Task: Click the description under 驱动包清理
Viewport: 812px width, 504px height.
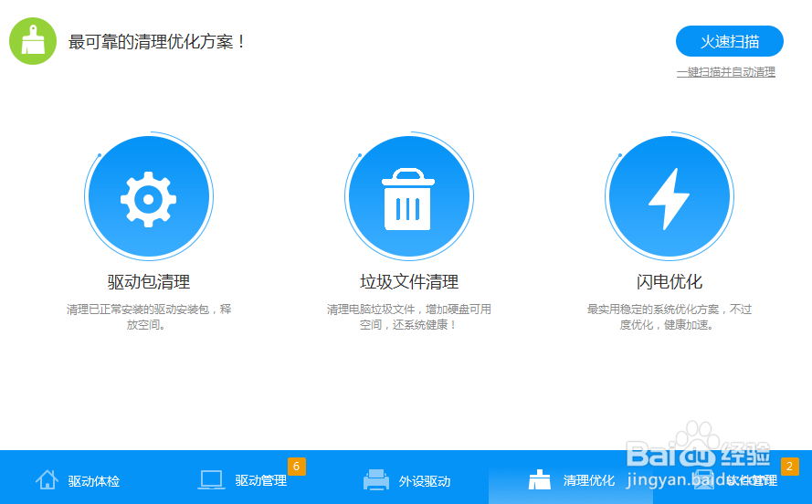Action: [x=148, y=317]
